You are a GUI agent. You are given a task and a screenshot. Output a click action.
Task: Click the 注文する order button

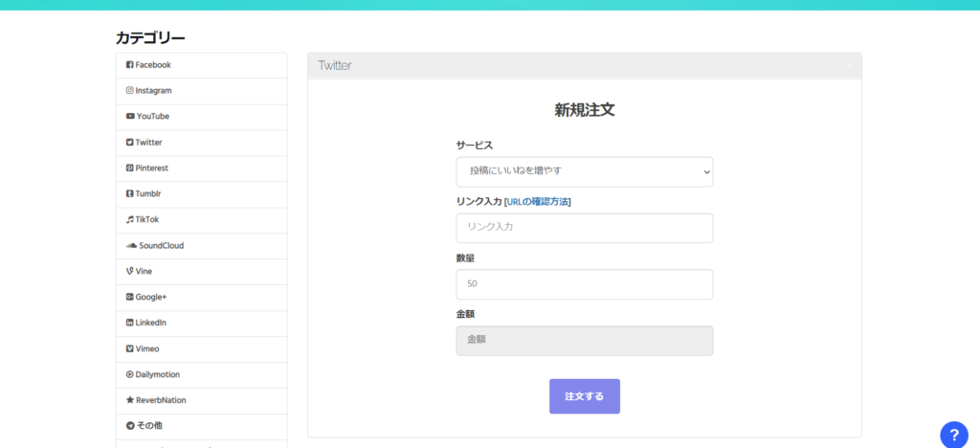click(x=585, y=396)
